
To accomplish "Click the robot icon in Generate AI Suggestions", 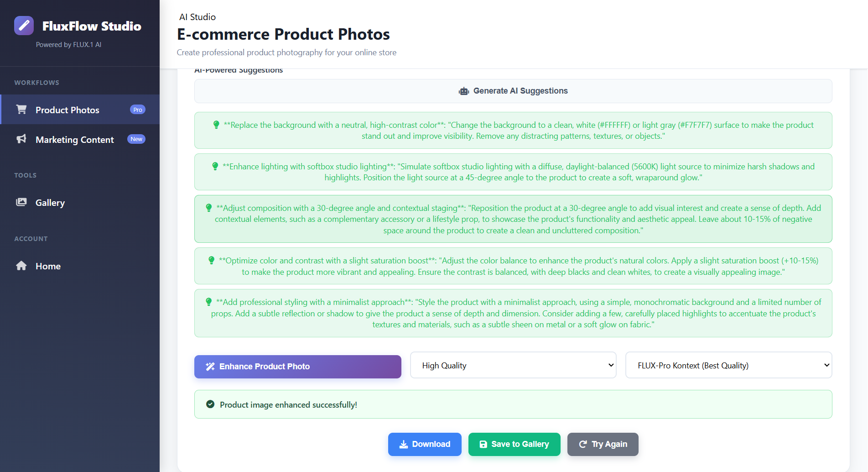I will 464,91.
